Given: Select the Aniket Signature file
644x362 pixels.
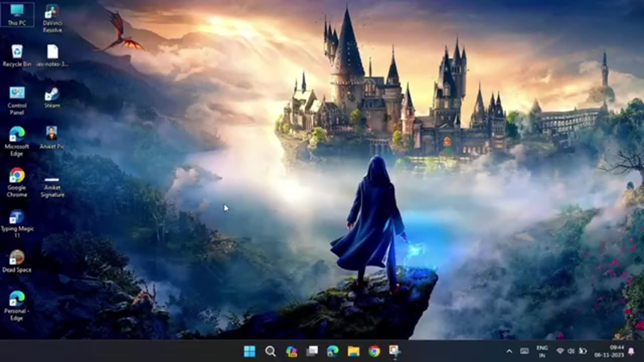Looking at the screenshot, I should 52,186.
